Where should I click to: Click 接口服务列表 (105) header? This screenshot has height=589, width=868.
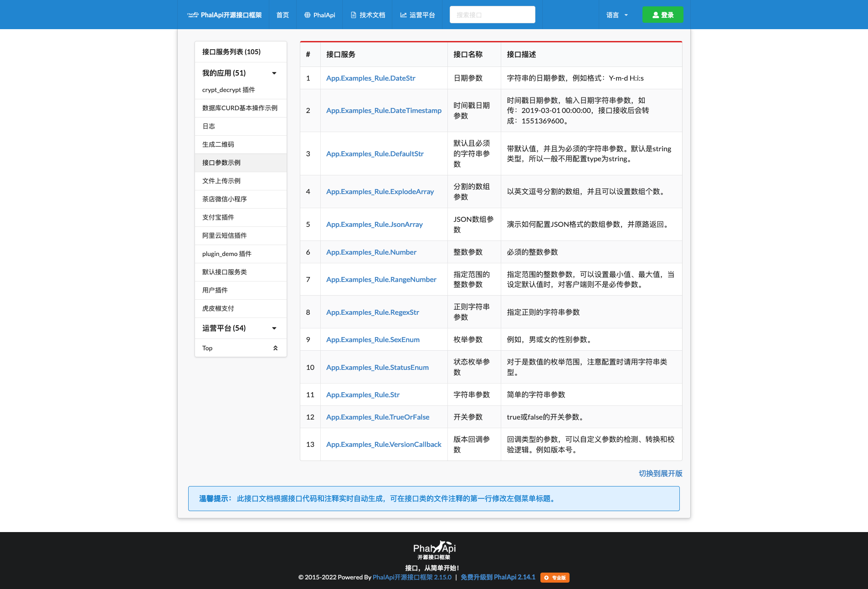pos(241,52)
